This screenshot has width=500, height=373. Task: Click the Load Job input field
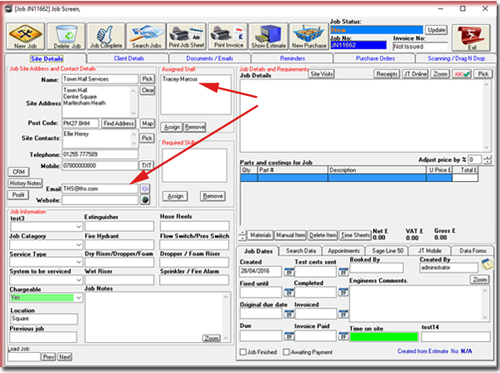[x=24, y=357]
